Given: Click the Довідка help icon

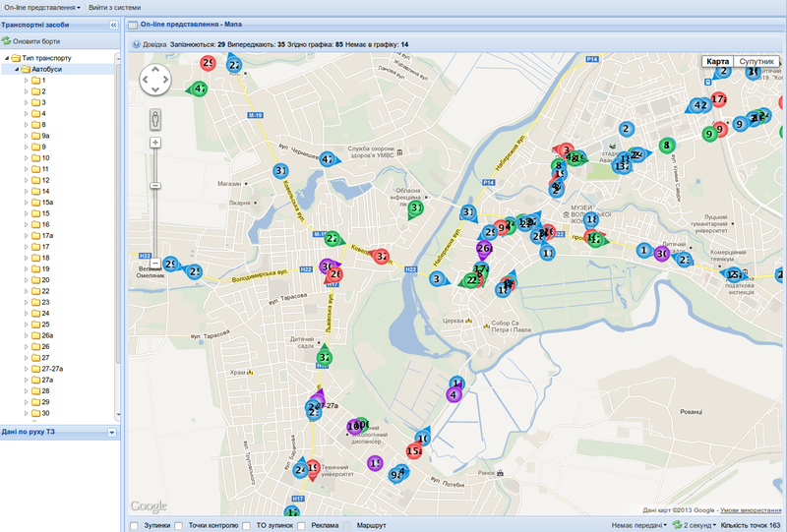Looking at the screenshot, I should (x=136, y=44).
